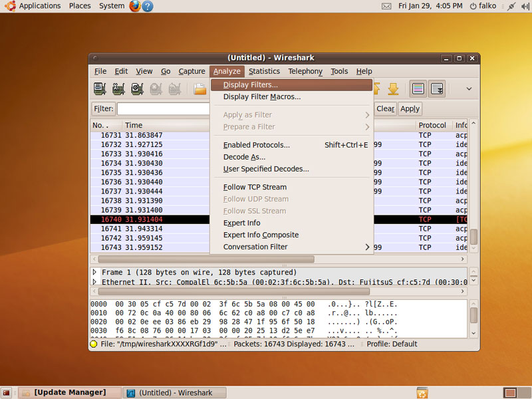This screenshot has width=532, height=399.
Task: Click the blue help icon in top panel
Action: [148, 6]
